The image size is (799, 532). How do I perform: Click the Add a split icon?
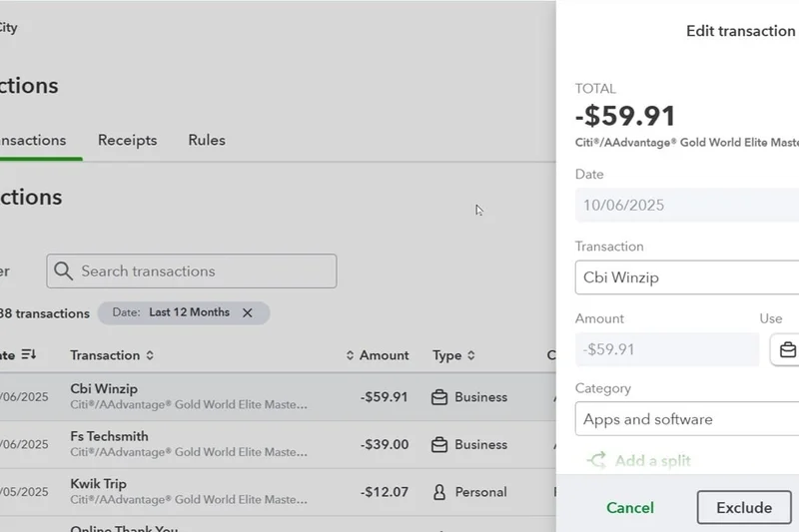tap(596, 460)
